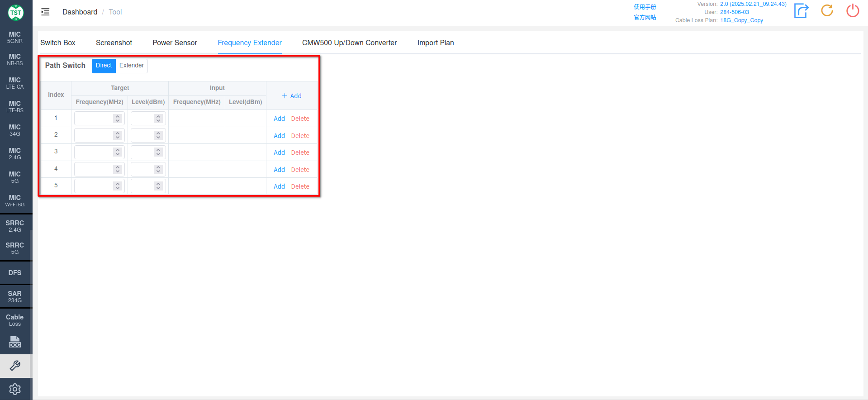Click the version 2.0 (2025.02.21_09.24.43) text
868x400 pixels.
[x=753, y=4]
